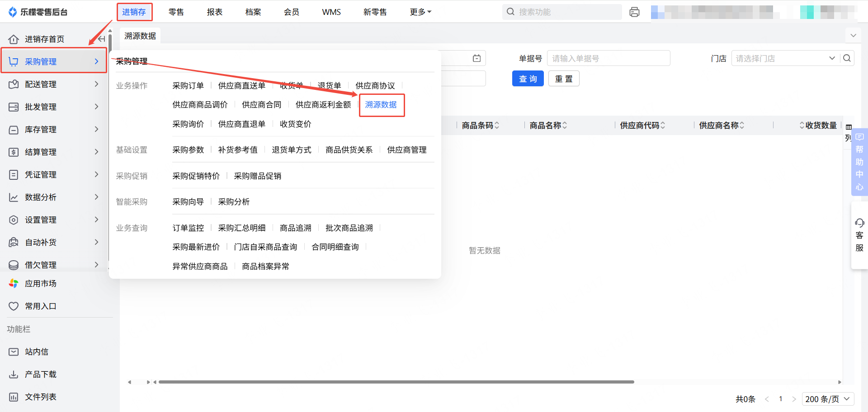Open 订单监控 link
Screen dimensions: 868x412
188,228
